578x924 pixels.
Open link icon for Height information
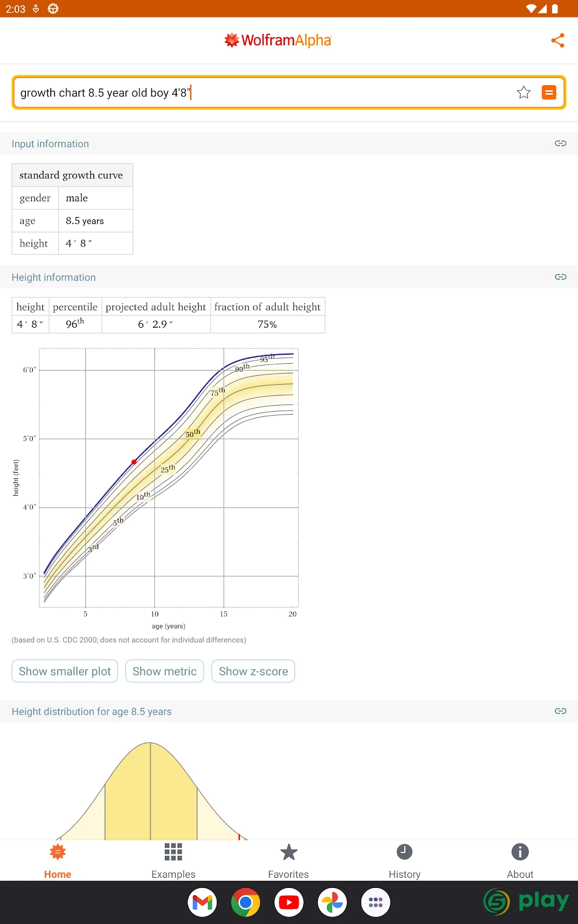tap(561, 277)
